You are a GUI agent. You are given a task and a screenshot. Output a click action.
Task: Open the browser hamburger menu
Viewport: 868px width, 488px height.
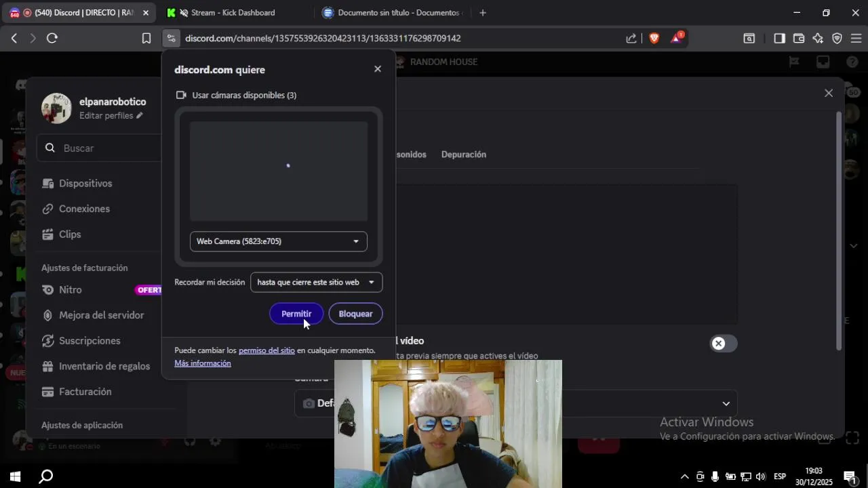856,39
